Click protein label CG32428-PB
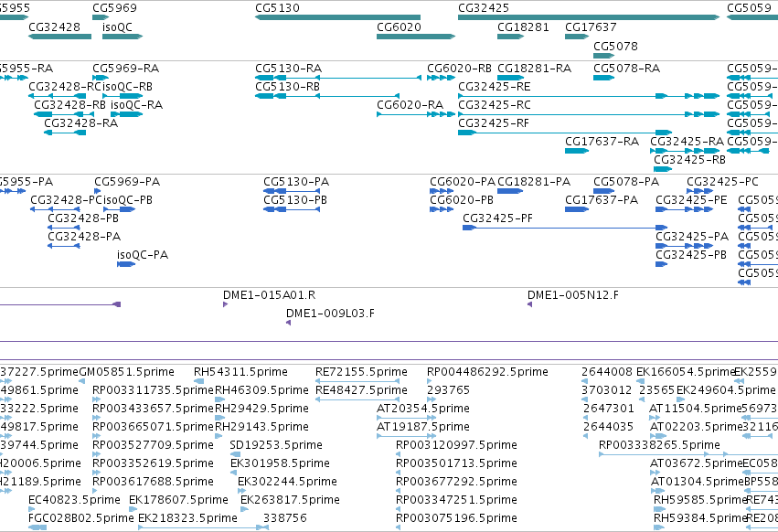 coord(83,218)
